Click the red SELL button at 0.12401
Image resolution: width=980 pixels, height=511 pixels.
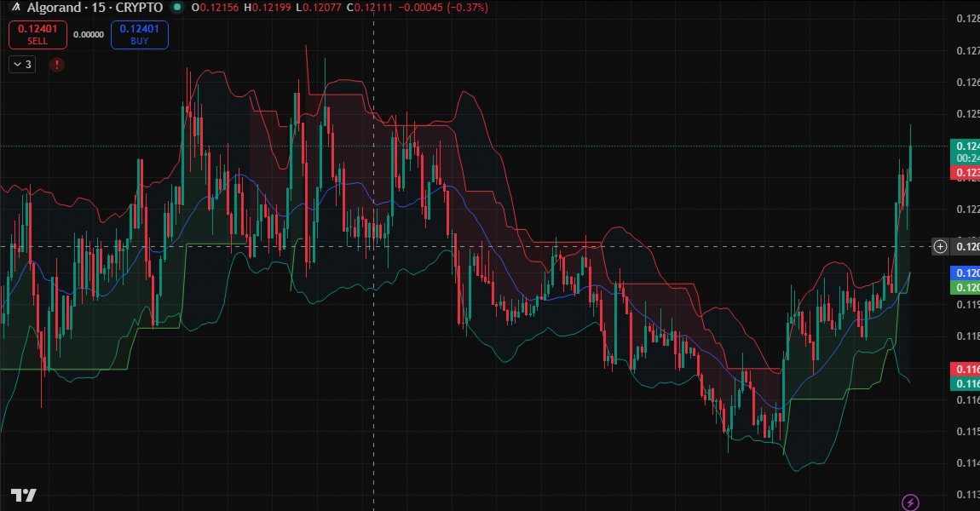click(37, 34)
